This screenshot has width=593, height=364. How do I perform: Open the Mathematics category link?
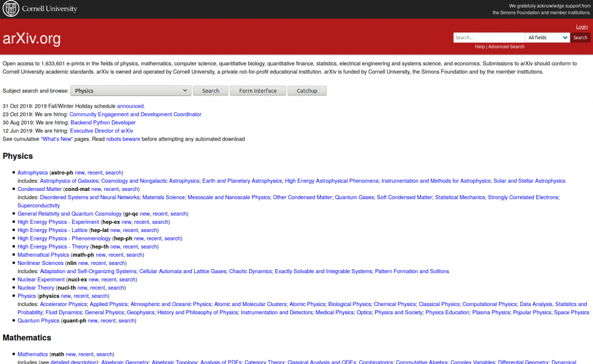pos(32,355)
